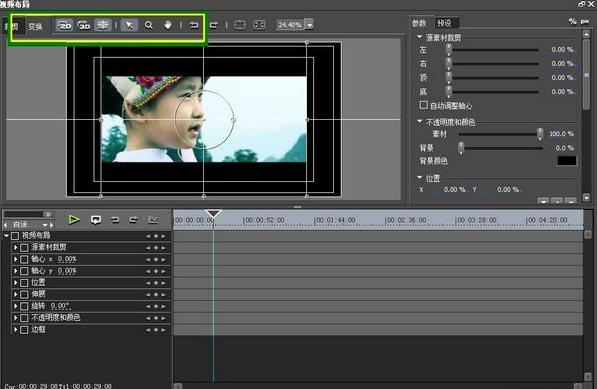The image size is (597, 389).
Task: Collapse the 不透明度和颜色 section
Action: [420, 121]
